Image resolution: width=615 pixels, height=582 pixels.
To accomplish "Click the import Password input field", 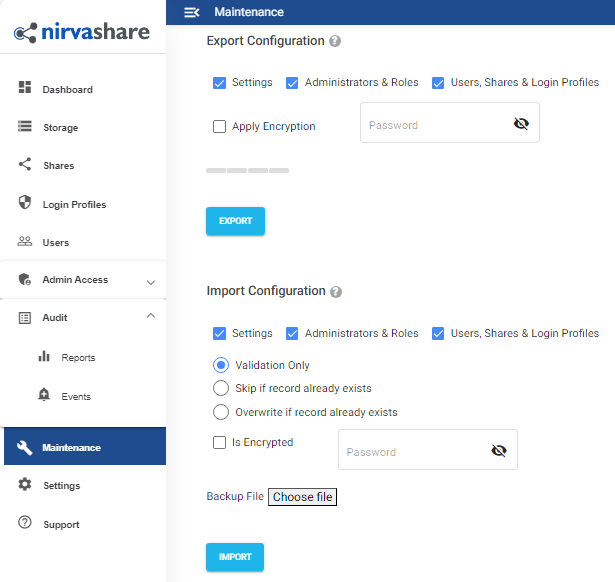I will [x=410, y=452].
